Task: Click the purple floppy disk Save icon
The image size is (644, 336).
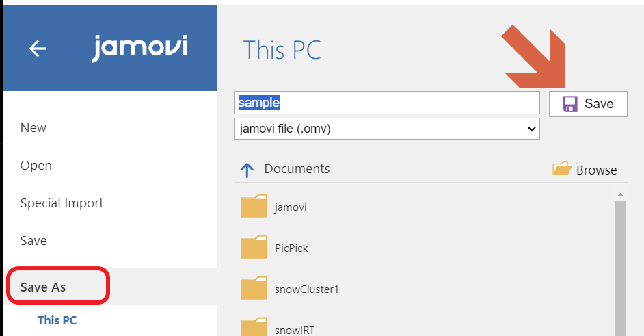Action: (569, 104)
